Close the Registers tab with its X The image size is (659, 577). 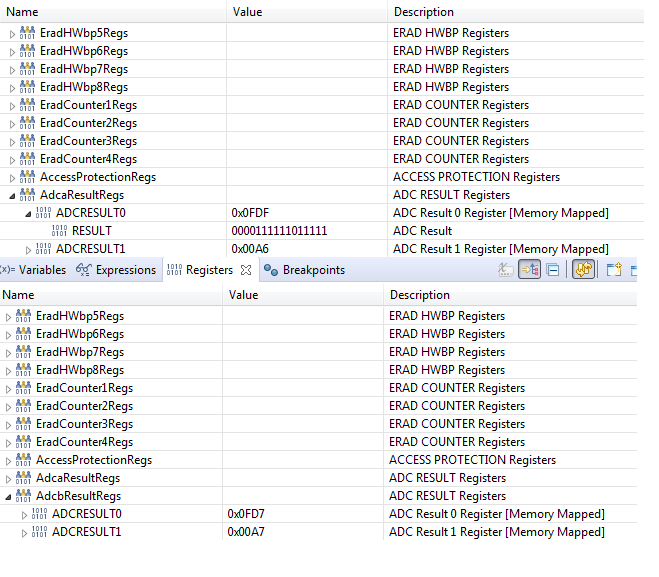coord(246,270)
